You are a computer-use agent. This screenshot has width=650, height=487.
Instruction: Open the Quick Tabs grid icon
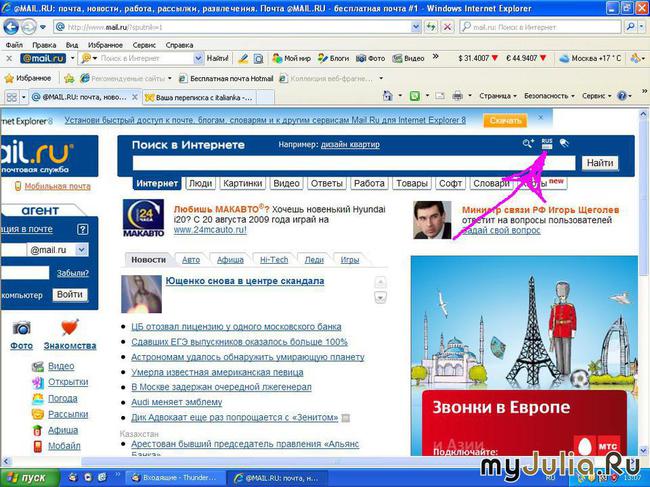[12, 97]
